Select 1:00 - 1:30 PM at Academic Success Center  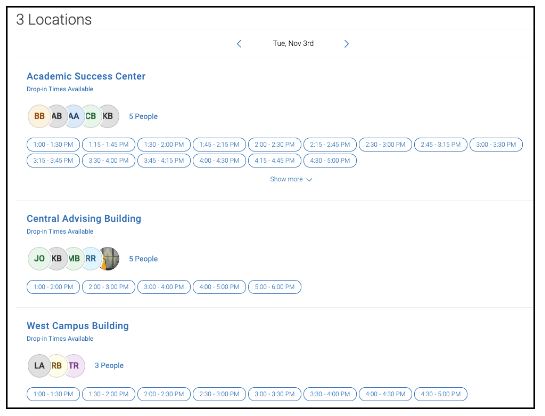53,145
